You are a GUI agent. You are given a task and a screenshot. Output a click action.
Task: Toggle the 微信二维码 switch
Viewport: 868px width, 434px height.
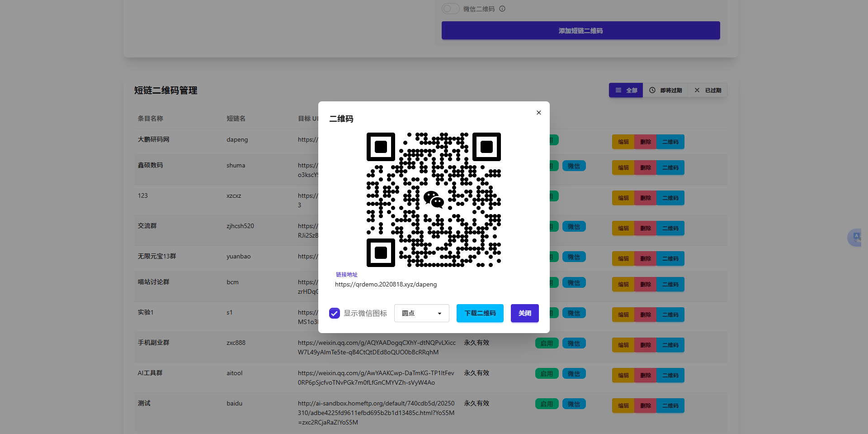pyautogui.click(x=450, y=9)
